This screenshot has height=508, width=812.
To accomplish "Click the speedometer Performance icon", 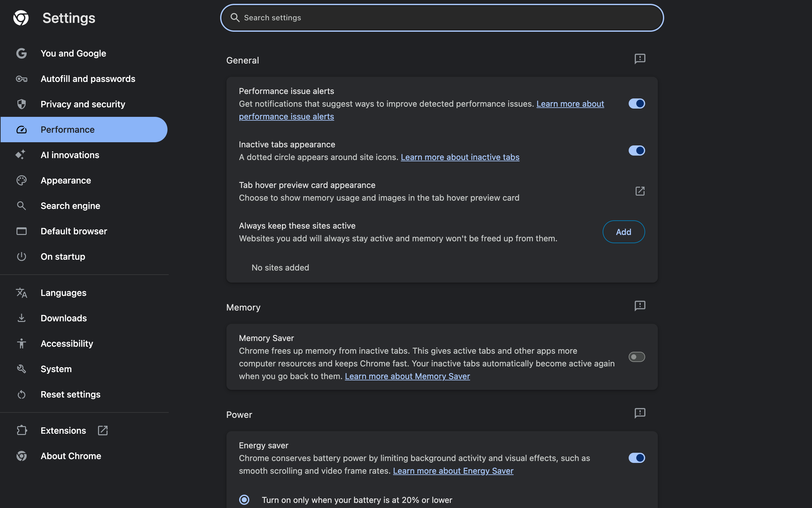I will [x=22, y=130].
